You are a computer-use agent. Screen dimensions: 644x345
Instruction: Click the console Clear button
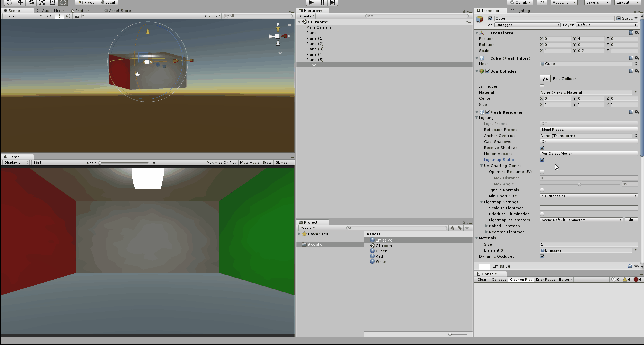[482, 280]
